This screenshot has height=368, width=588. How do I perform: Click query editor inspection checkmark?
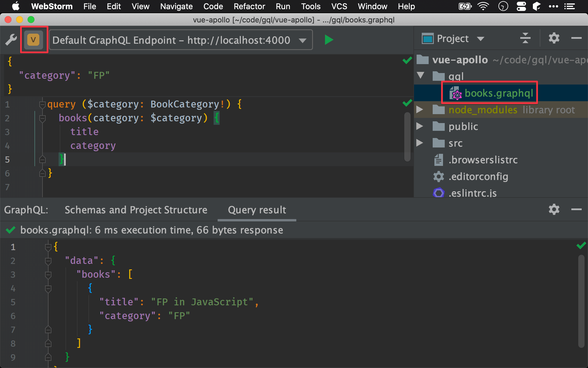pyautogui.click(x=407, y=103)
